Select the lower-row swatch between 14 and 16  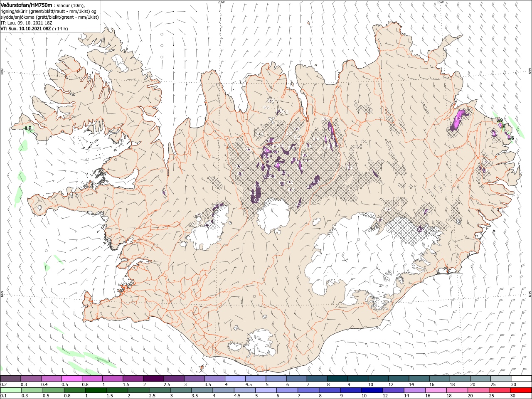click(x=414, y=390)
